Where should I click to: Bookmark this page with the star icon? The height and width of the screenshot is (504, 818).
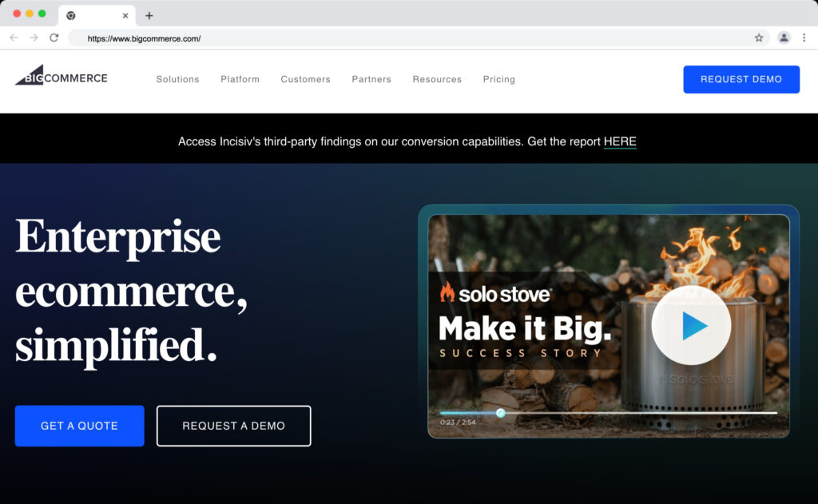click(x=759, y=38)
